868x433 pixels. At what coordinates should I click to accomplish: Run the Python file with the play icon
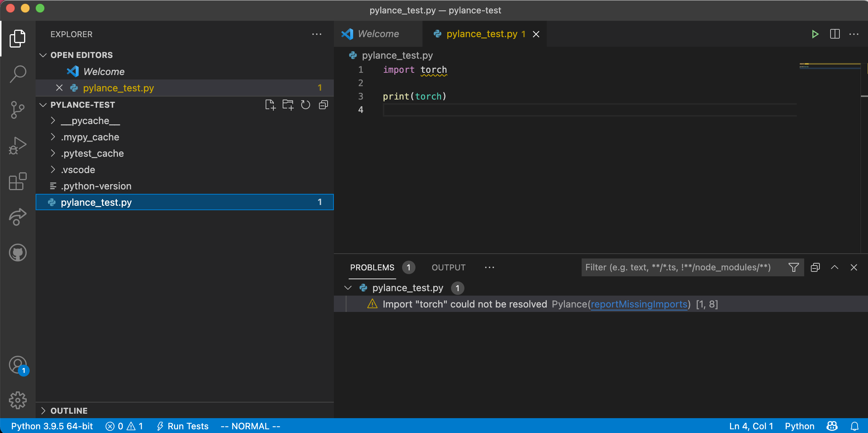[815, 34]
